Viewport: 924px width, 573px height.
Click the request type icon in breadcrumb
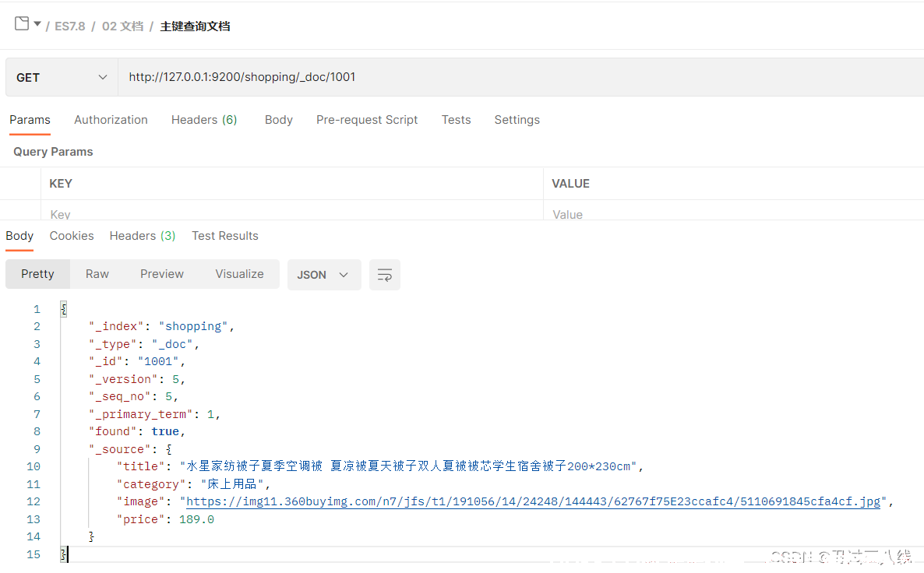(x=22, y=23)
